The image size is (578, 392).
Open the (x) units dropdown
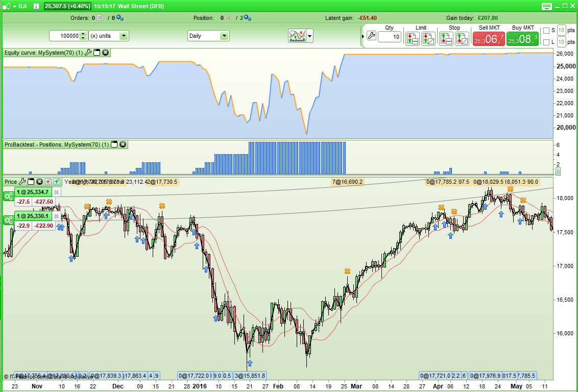tap(109, 36)
